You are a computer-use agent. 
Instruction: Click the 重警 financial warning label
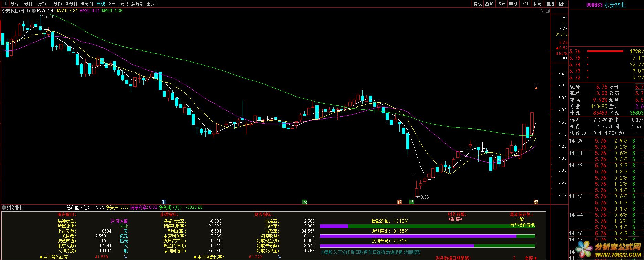click(x=455, y=219)
